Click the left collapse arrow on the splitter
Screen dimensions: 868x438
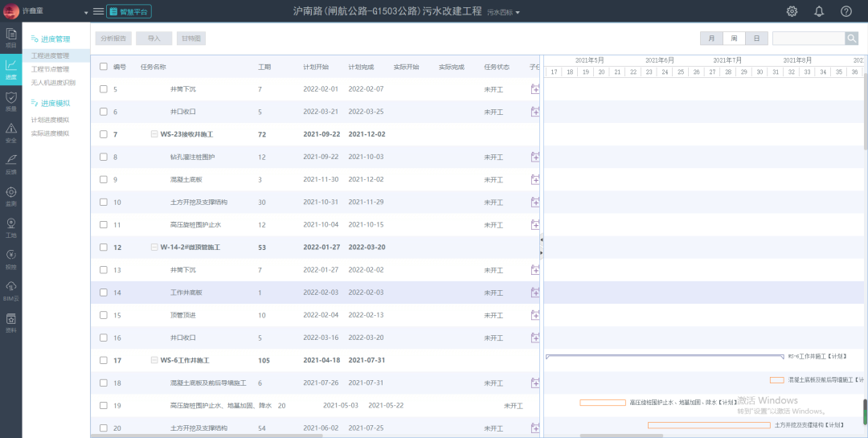542,239
